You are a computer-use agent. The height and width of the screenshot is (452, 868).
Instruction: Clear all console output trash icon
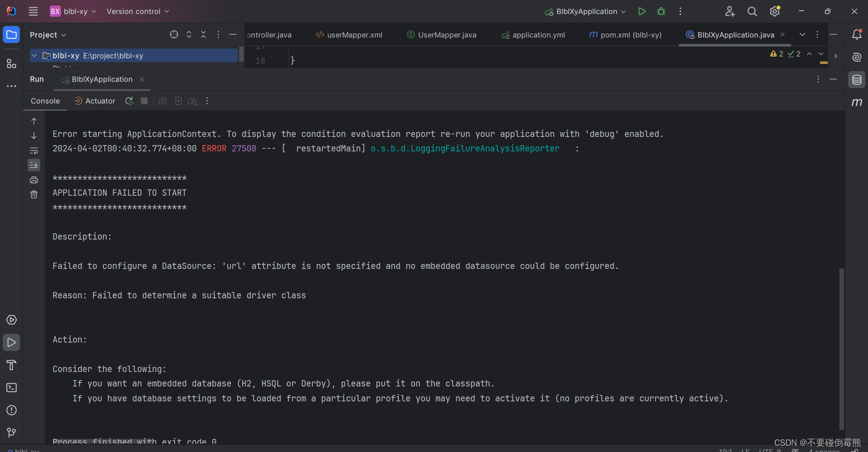(34, 194)
